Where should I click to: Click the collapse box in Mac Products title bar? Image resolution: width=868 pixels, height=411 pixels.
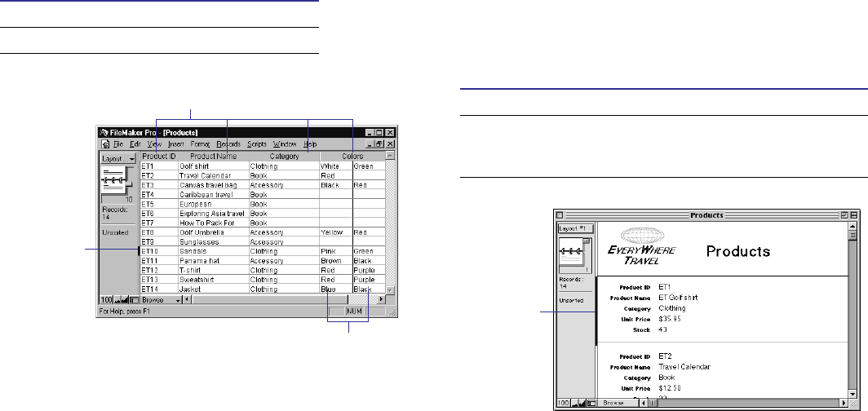pos(853,215)
